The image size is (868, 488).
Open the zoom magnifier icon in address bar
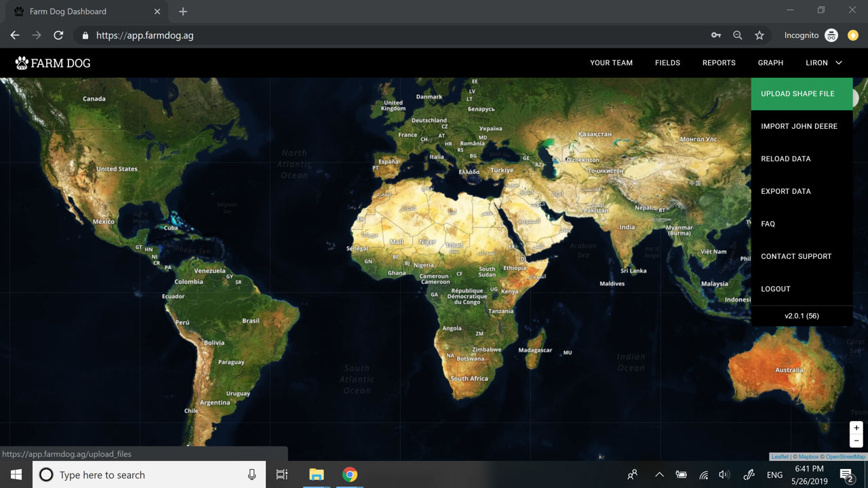[x=738, y=35]
